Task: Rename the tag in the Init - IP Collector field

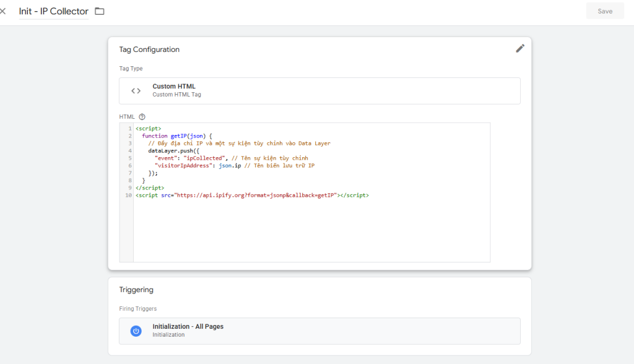Action: coord(53,11)
